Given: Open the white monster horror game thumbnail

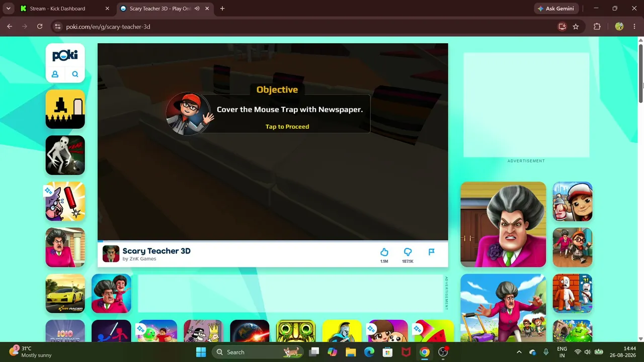Looking at the screenshot, I should pyautogui.click(x=65, y=155).
